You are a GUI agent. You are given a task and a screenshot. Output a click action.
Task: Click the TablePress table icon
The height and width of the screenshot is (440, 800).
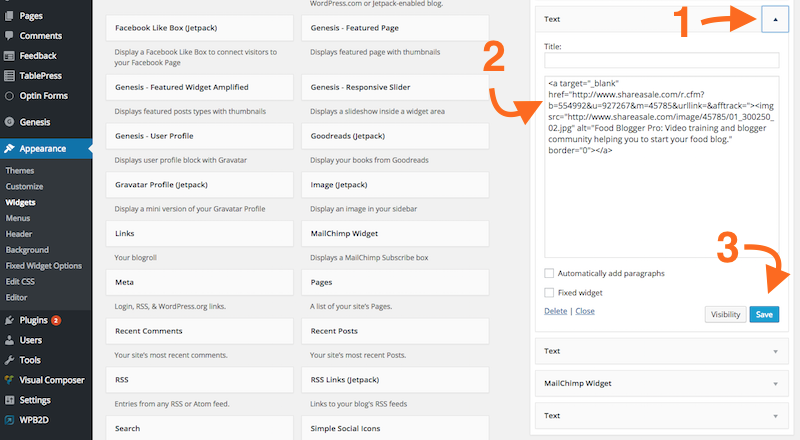tap(9, 76)
